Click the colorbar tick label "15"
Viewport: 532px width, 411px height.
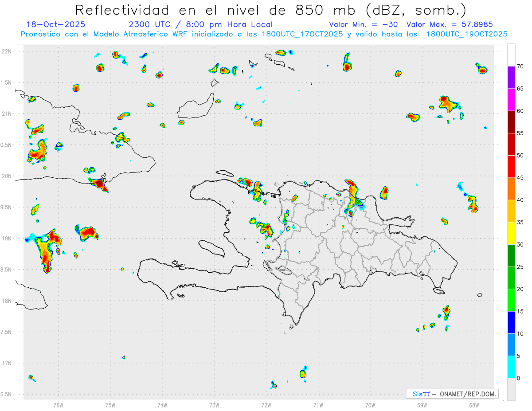click(x=520, y=311)
